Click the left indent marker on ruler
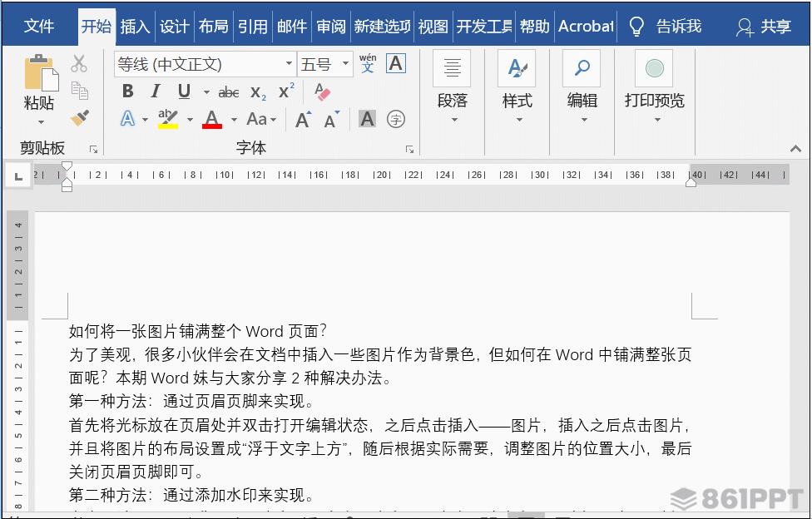Image resolution: width=812 pixels, height=519 pixels. (67, 186)
